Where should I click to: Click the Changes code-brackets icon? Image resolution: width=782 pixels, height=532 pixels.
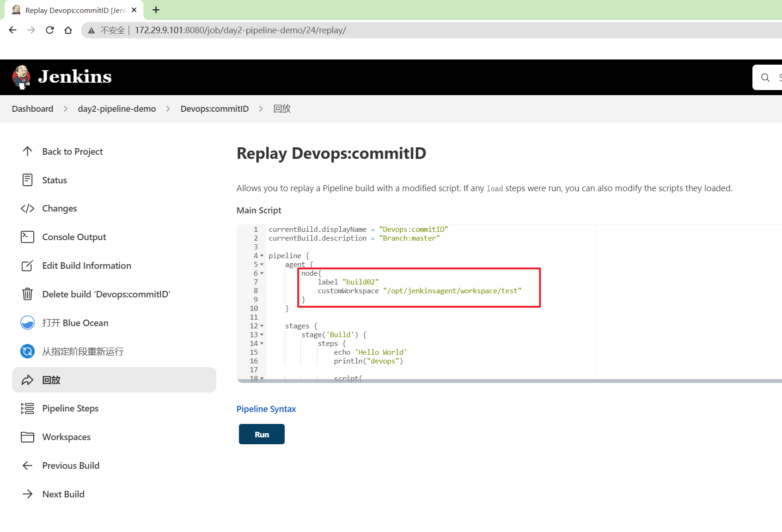point(27,208)
